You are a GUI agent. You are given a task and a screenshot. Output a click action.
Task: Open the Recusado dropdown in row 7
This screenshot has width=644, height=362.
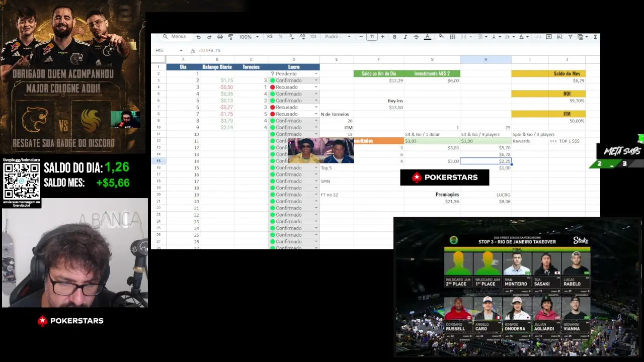click(x=316, y=108)
